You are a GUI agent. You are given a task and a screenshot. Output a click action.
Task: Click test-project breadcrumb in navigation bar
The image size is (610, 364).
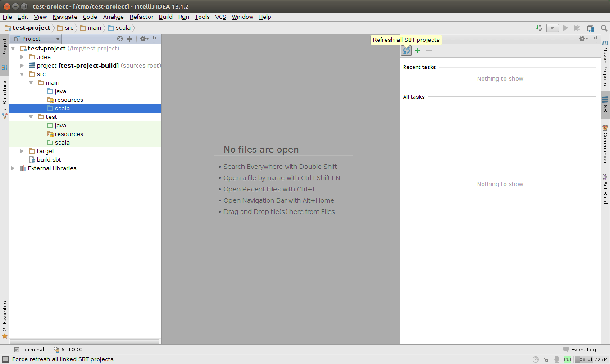27,28
